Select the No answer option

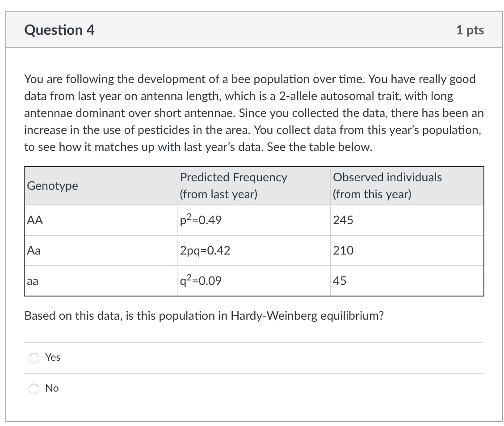52,388
